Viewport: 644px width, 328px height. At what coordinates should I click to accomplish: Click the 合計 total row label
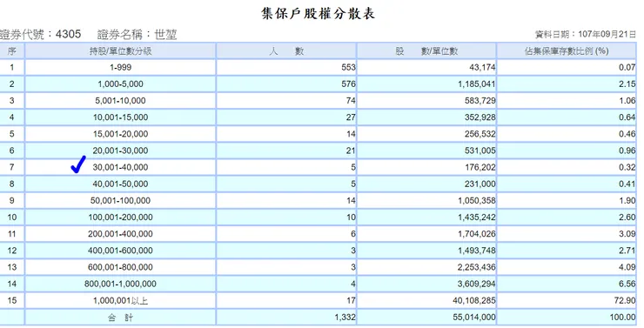120,318
